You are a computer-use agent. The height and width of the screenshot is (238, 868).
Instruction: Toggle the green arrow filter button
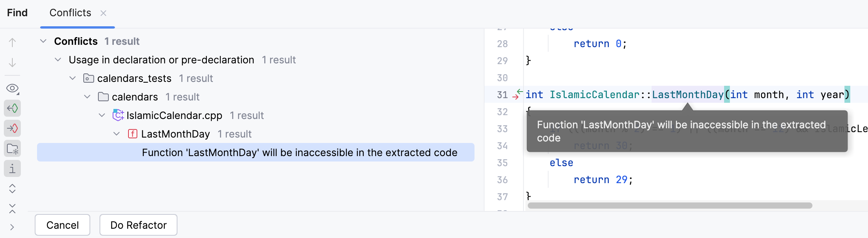[x=12, y=108]
